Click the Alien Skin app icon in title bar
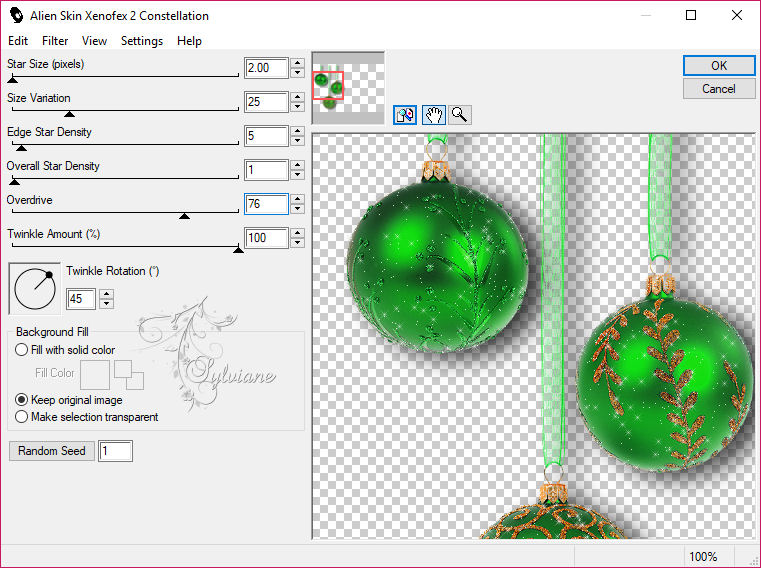761x568 pixels. [x=16, y=16]
